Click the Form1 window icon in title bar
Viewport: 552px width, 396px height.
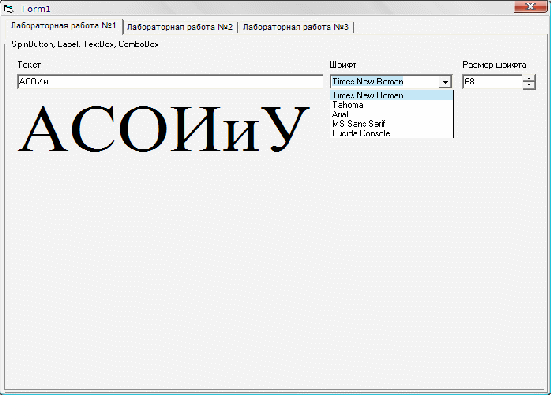coord(8,8)
